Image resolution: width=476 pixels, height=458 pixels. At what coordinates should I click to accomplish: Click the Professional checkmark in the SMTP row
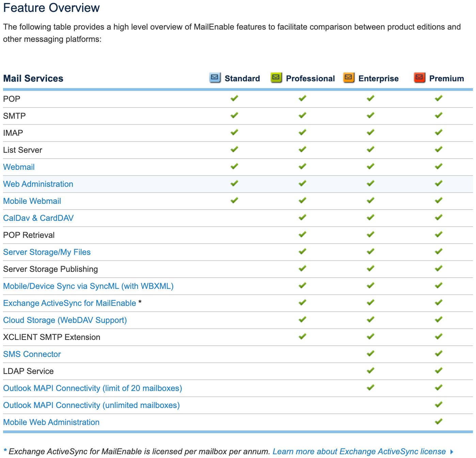(x=302, y=115)
